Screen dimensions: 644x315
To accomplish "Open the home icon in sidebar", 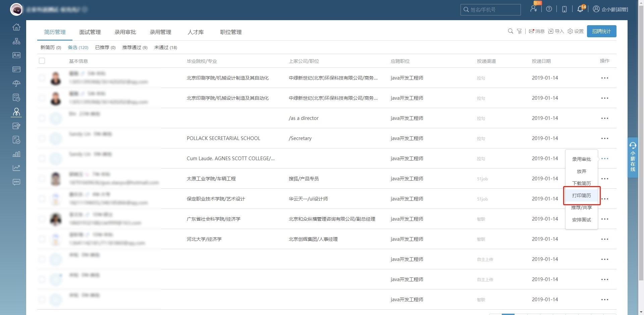I will tap(16, 27).
